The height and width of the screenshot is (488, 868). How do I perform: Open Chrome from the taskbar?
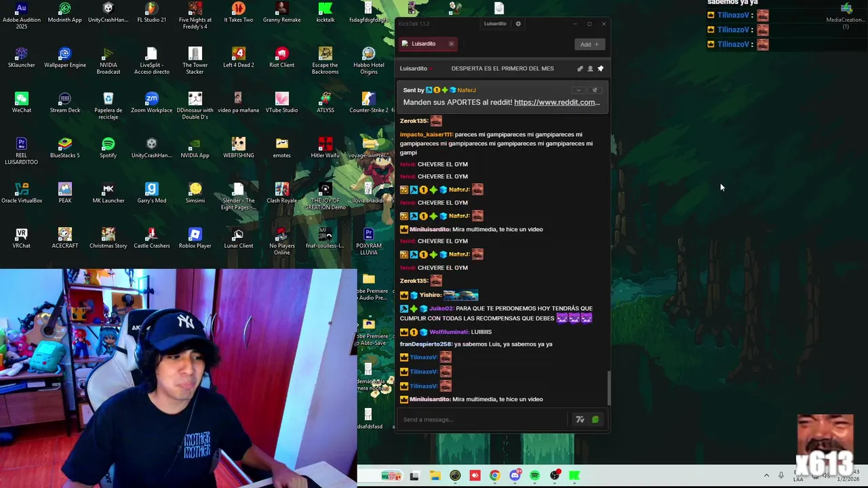pos(494,476)
